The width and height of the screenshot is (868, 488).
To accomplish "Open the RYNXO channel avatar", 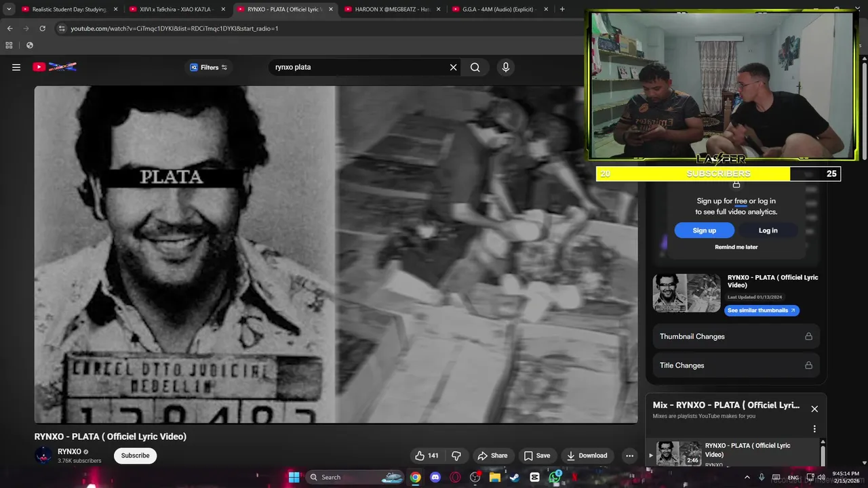I will 43,455.
